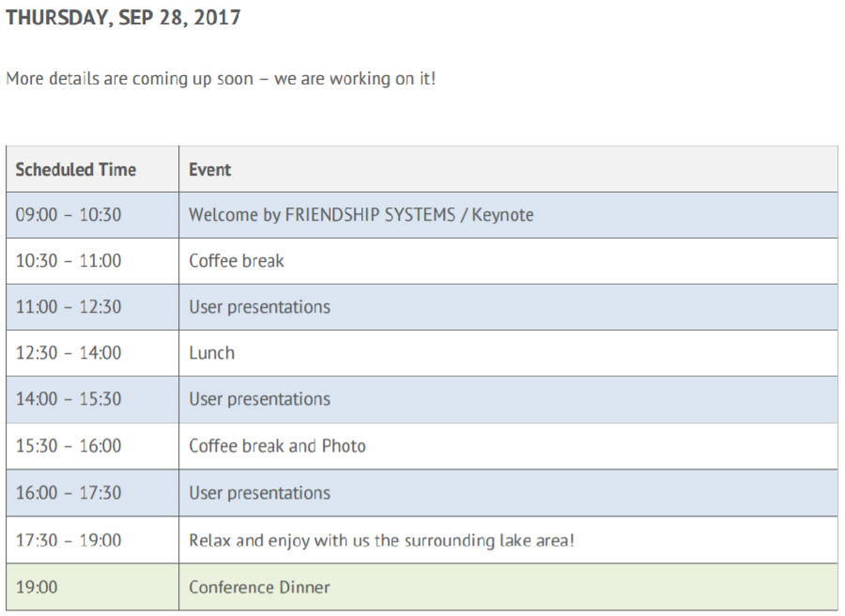The width and height of the screenshot is (845, 616).
Task: Click the 12:30 – 14:00 time cell
Action: pyautogui.click(x=69, y=353)
